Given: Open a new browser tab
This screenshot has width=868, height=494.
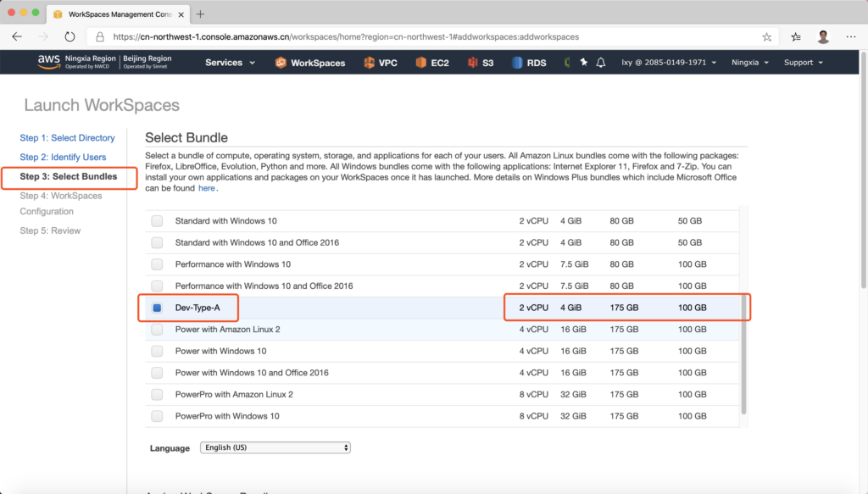Looking at the screenshot, I should click(x=200, y=14).
